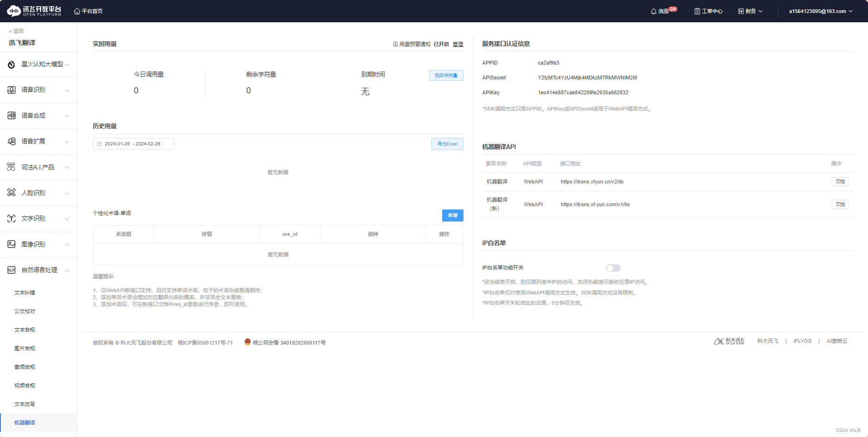Toggle the IP whitelist switch

click(x=613, y=268)
